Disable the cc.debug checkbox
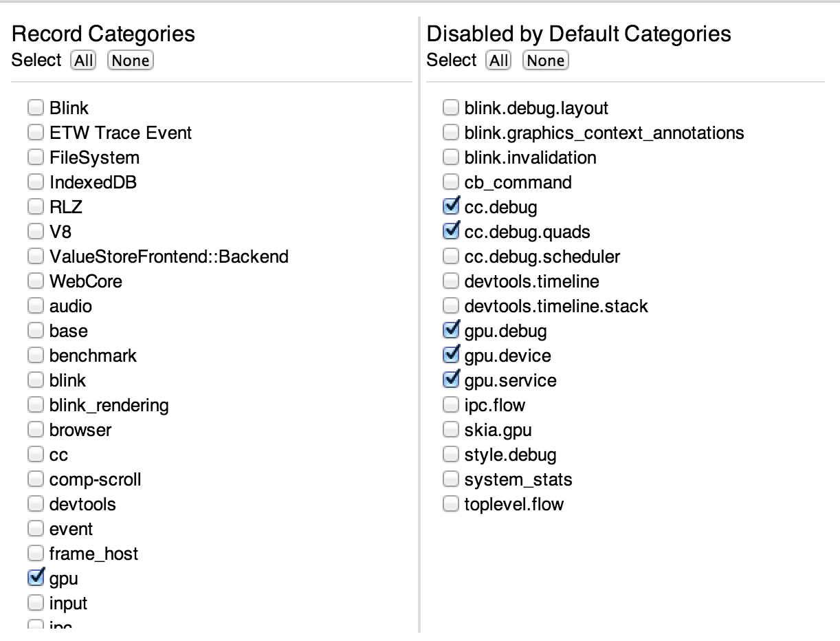Screen dimensions: 840x641 (x=451, y=207)
